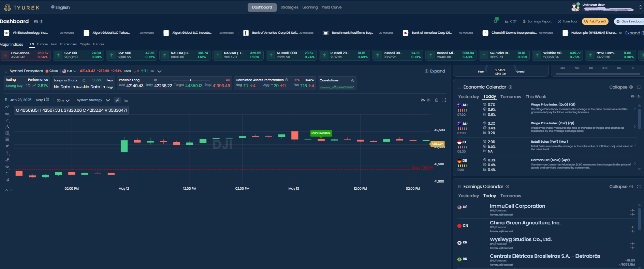
Task: Open the Unknown User account menu
Action: 607,7
